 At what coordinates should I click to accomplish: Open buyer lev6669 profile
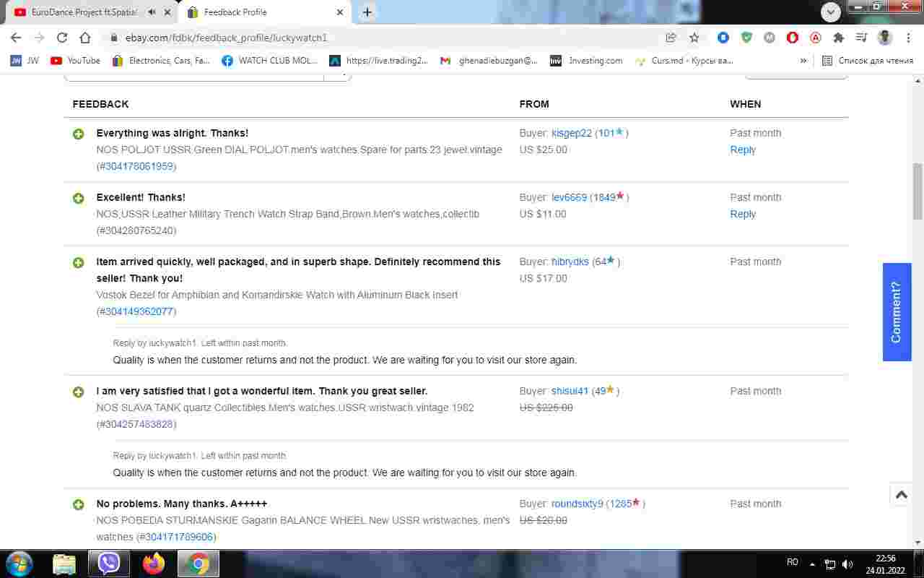click(x=569, y=197)
